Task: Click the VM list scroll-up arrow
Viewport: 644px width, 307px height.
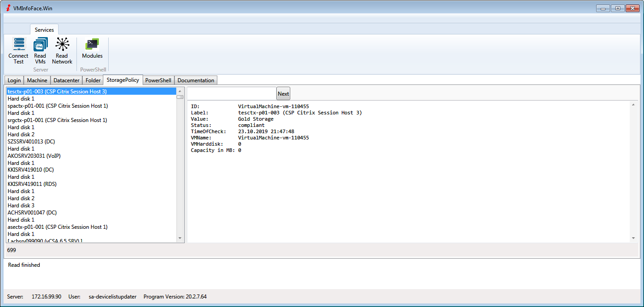Action: point(180,91)
